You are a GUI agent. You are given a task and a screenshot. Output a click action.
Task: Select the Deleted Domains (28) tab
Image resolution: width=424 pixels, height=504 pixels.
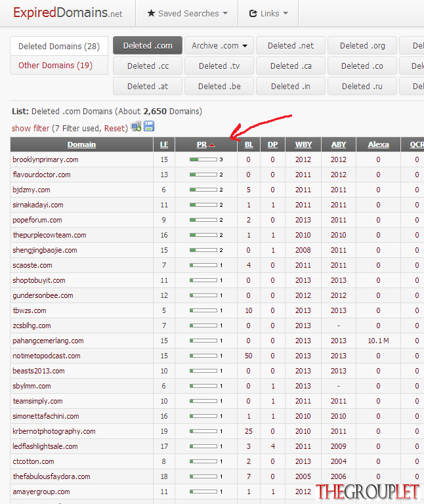pyautogui.click(x=59, y=47)
